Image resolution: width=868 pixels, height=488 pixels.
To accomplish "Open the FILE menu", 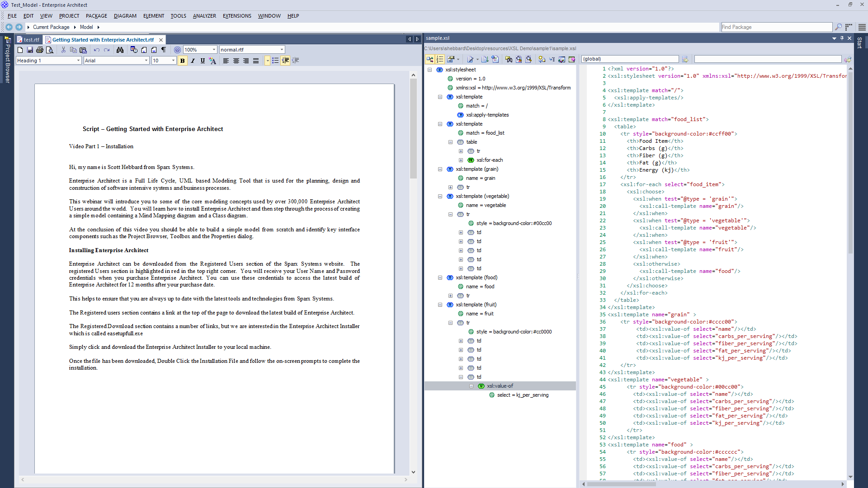I will (12, 16).
